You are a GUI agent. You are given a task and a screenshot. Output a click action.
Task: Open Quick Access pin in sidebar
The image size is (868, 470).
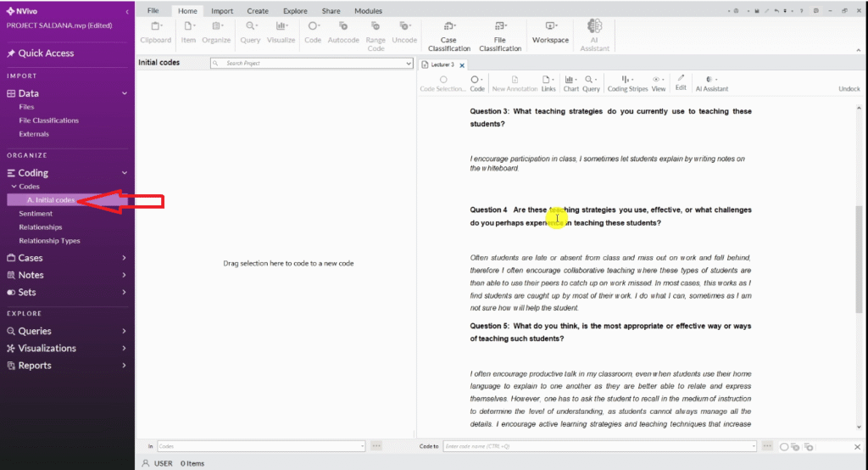pos(11,53)
